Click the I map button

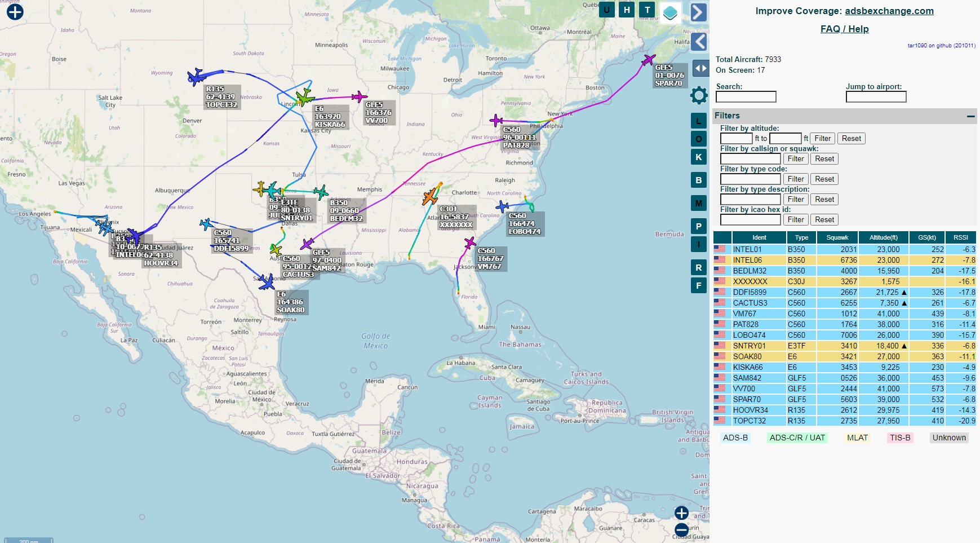699,244
